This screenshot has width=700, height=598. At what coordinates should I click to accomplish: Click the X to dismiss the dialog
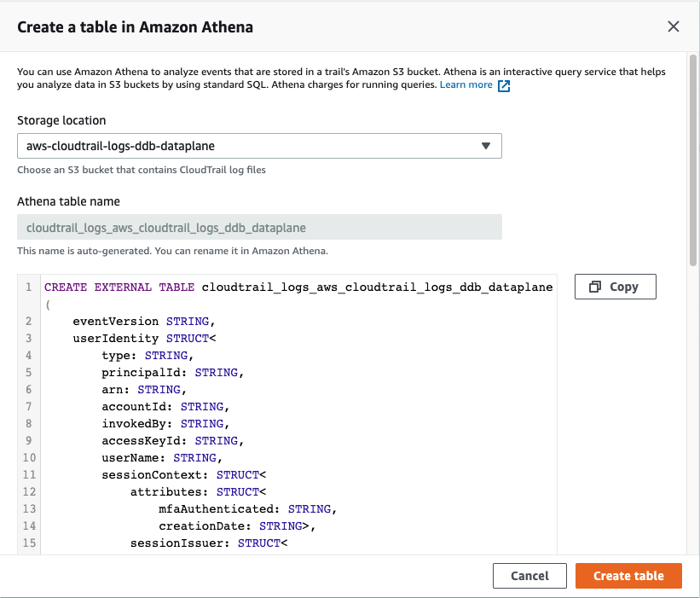(674, 26)
